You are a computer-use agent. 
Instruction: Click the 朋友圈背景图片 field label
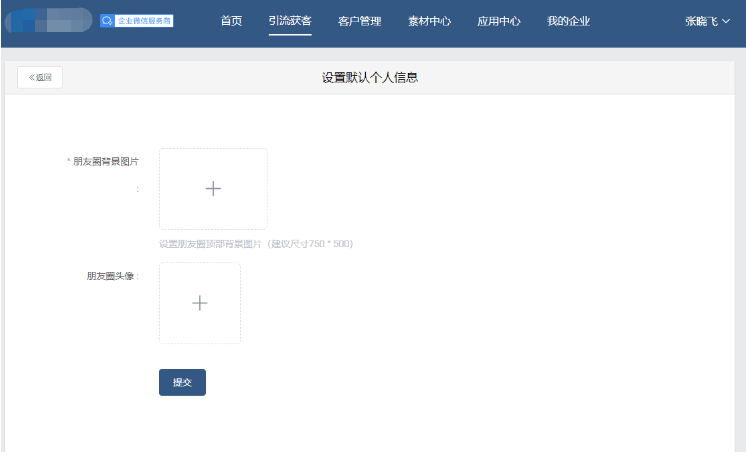pos(105,161)
